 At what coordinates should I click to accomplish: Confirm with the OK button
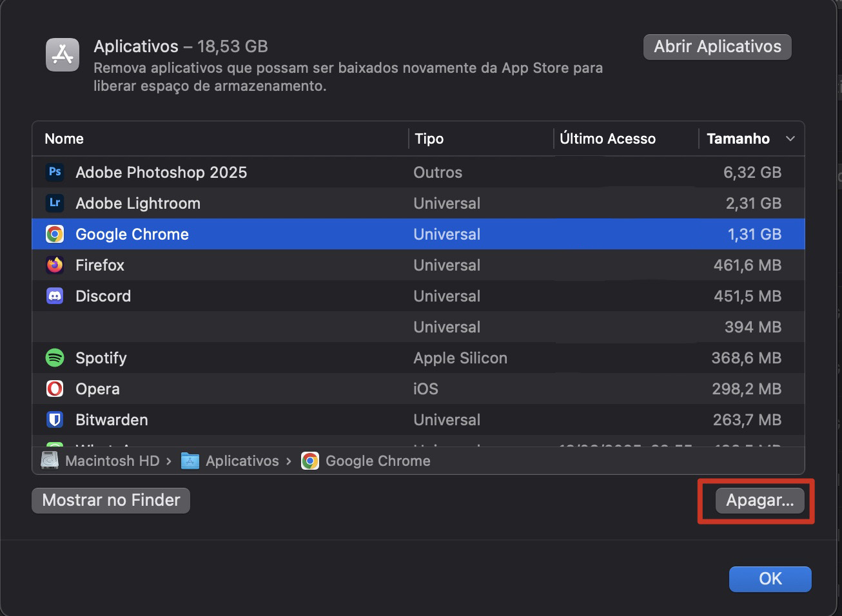pyautogui.click(x=770, y=579)
